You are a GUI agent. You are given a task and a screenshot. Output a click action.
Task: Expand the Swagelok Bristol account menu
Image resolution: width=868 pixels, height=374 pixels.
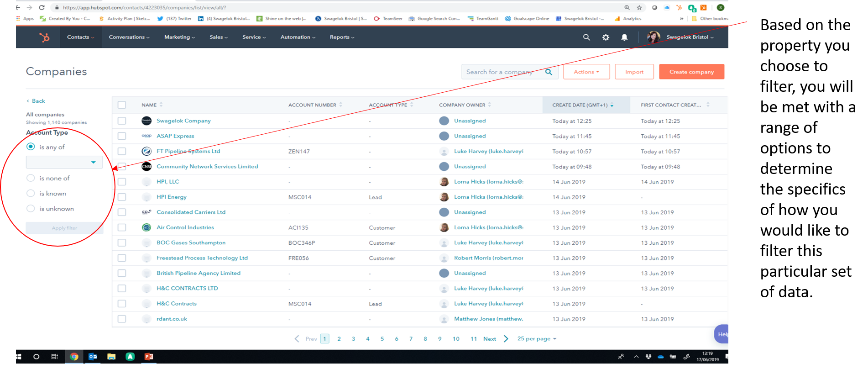[x=690, y=37]
